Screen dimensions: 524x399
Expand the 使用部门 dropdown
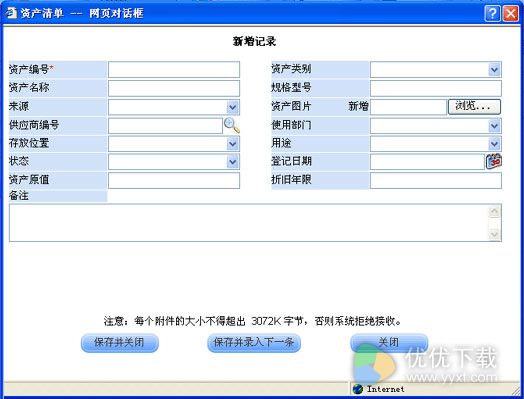coord(494,126)
